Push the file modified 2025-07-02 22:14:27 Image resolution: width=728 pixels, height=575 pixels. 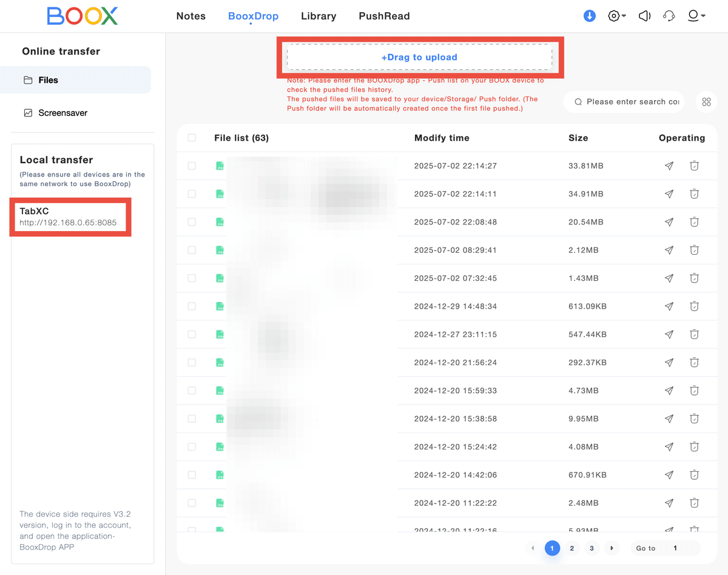669,166
